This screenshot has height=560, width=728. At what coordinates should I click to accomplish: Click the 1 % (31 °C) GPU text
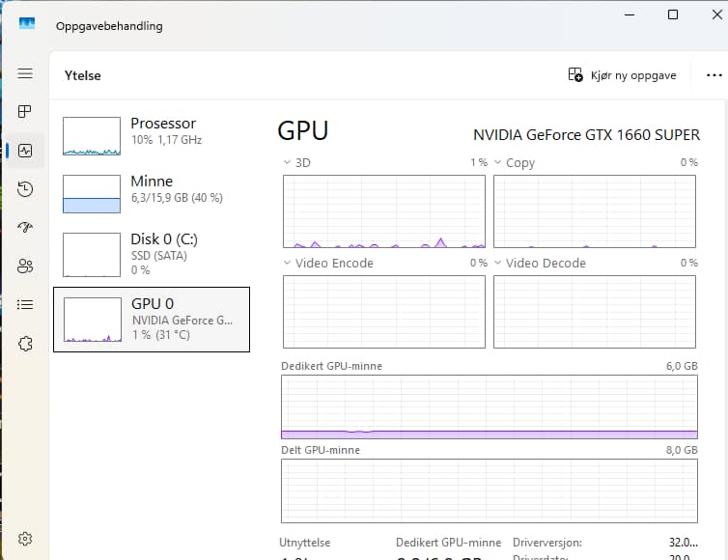[161, 335]
